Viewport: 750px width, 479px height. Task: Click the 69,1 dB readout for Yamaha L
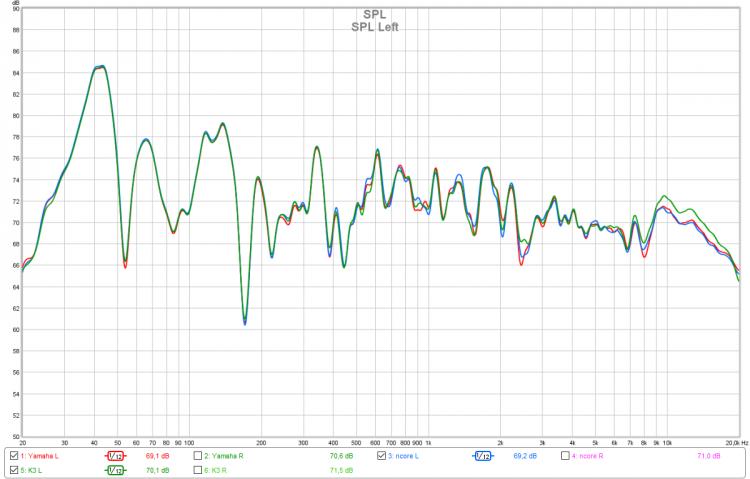[156, 455]
